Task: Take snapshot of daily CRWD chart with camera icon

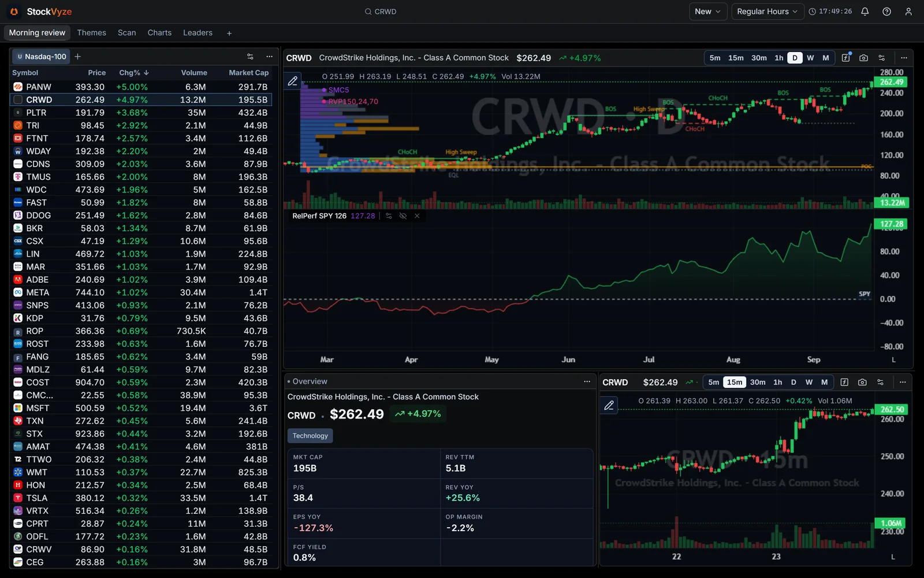Action: click(863, 58)
